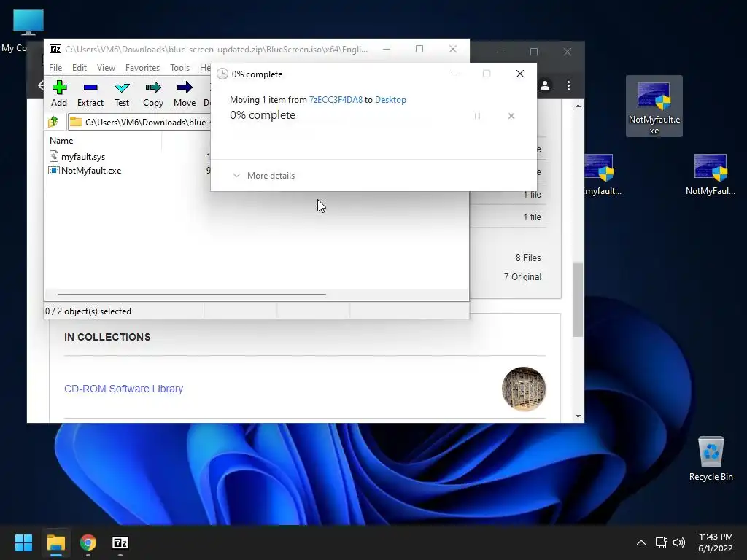
Task: Go up one folder level in 7-Zip
Action: tap(53, 122)
